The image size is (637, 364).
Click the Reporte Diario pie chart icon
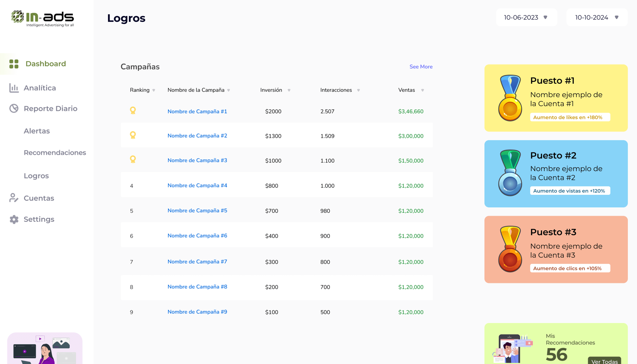14,108
